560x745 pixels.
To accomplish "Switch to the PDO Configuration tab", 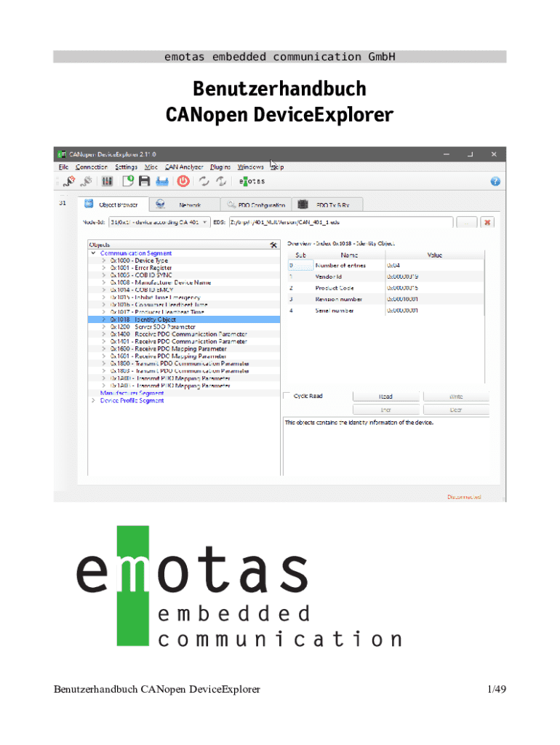I will tap(256, 204).
